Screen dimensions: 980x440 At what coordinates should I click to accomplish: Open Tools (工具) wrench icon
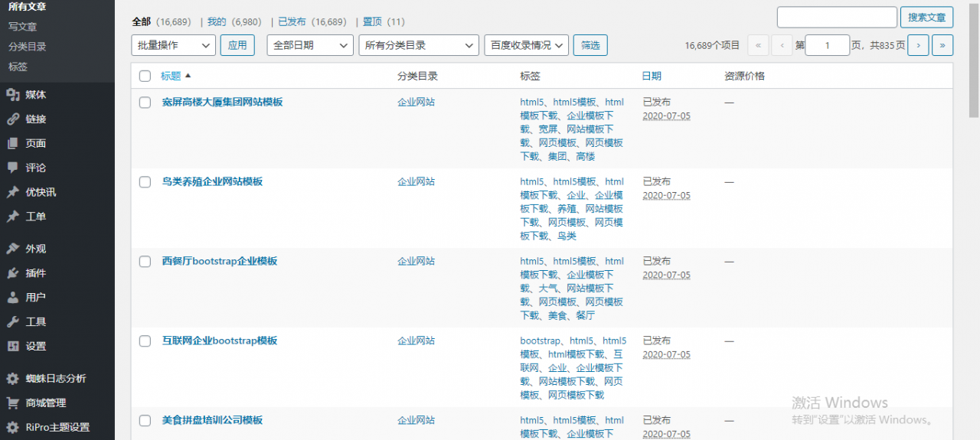12,322
